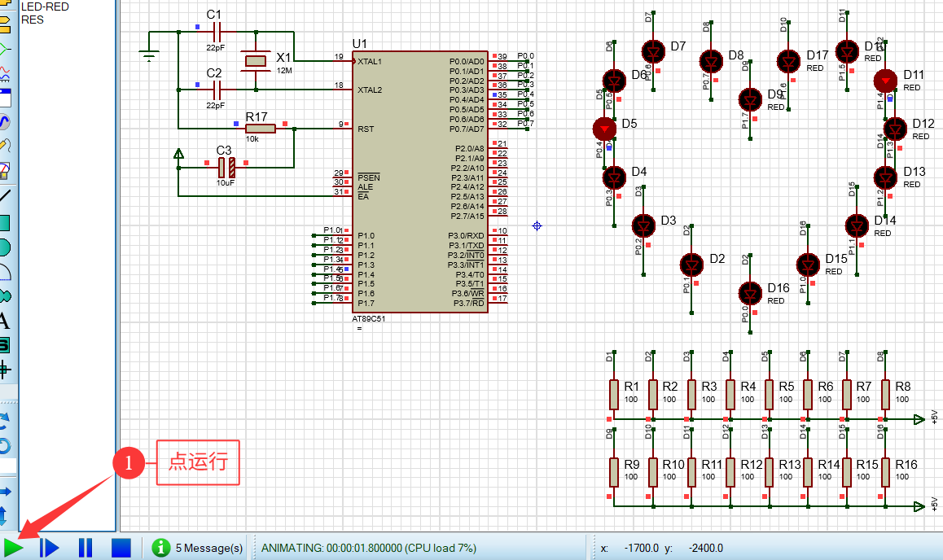Select capacitor C1 on the schematic
943x560 pixels.
click(x=217, y=31)
